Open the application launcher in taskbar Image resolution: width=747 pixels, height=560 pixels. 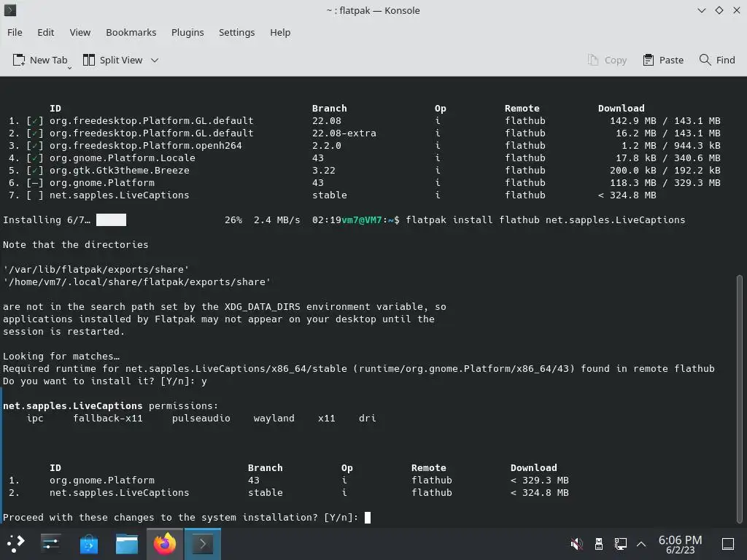click(15, 543)
